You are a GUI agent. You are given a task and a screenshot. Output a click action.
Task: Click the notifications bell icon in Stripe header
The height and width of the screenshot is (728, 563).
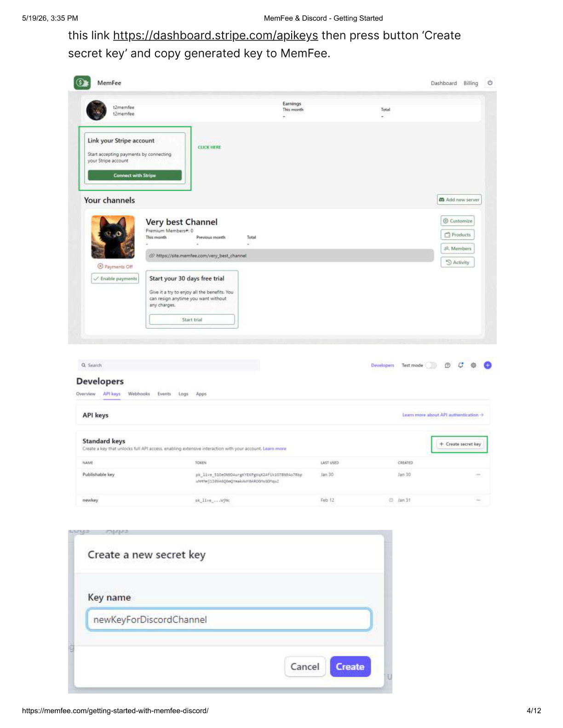pos(460,365)
